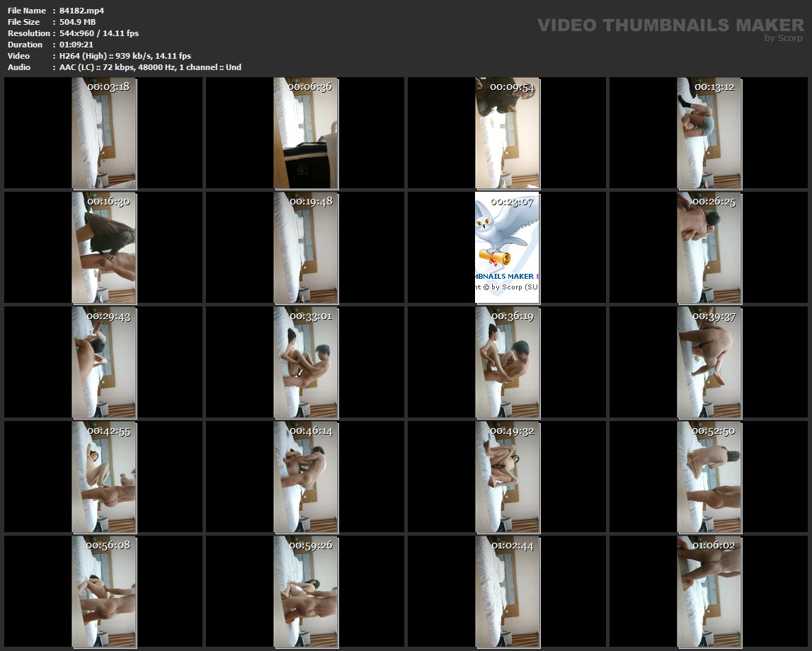
Task: Click the frame at 00:33:01
Action: [306, 362]
